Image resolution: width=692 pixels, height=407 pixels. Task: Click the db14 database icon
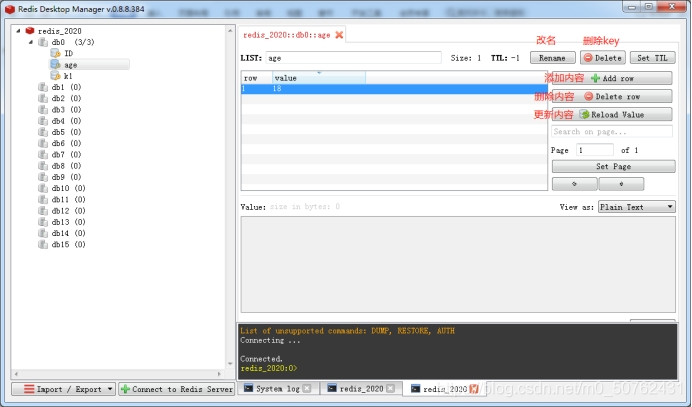point(43,233)
